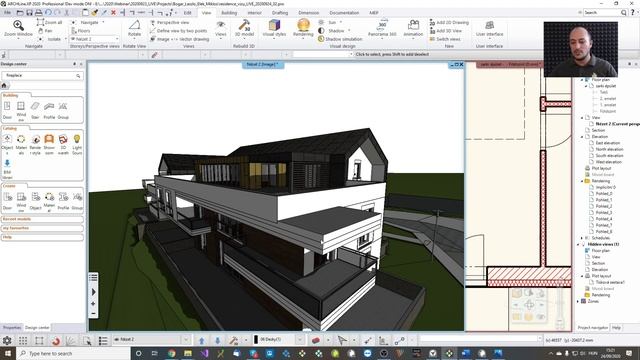Switch to Properties panel tab
The height and width of the screenshot is (360, 640).
click(11, 327)
